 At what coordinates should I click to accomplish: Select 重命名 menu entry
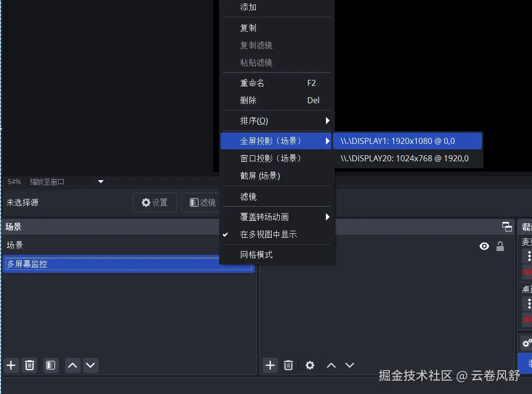coord(277,83)
